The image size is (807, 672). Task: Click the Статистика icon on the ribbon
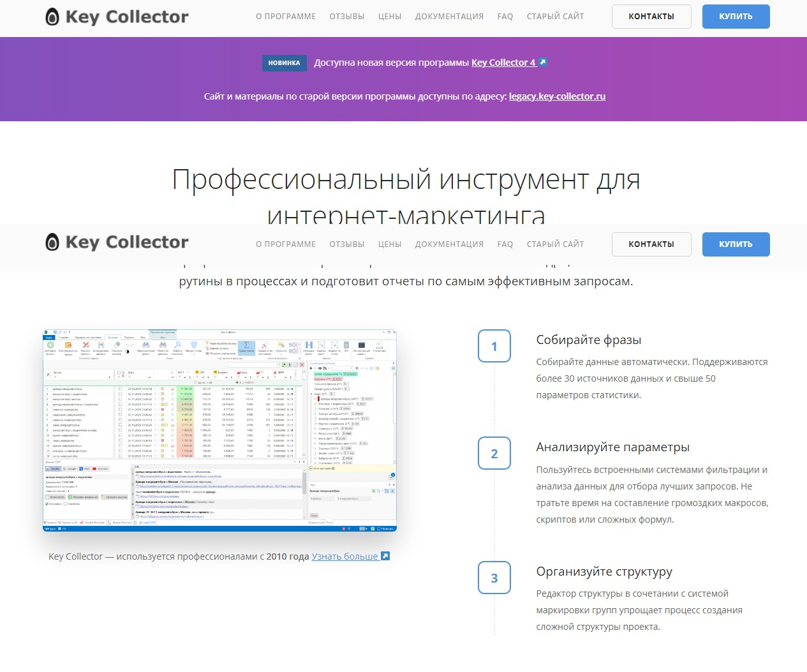(x=379, y=346)
